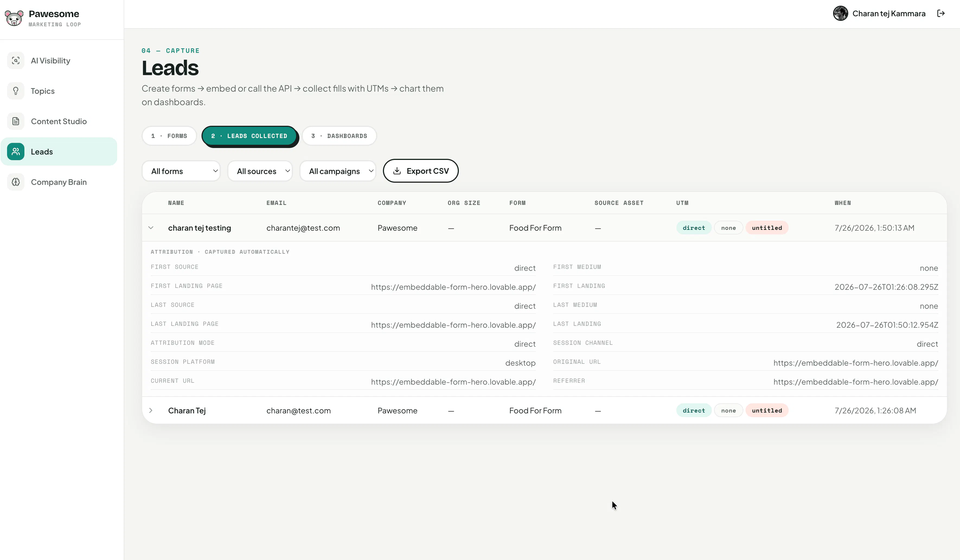Click Food For Form in first lead row

point(535,228)
